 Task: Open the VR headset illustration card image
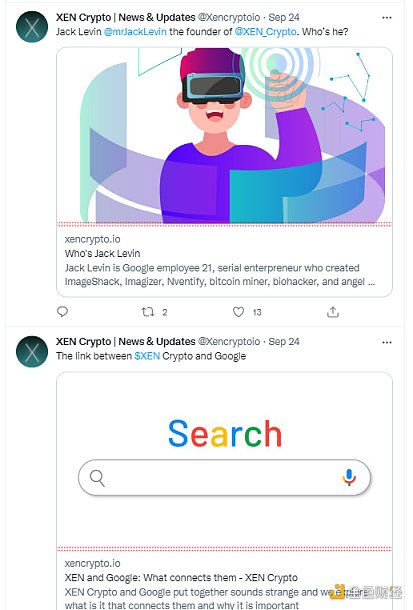click(x=224, y=135)
